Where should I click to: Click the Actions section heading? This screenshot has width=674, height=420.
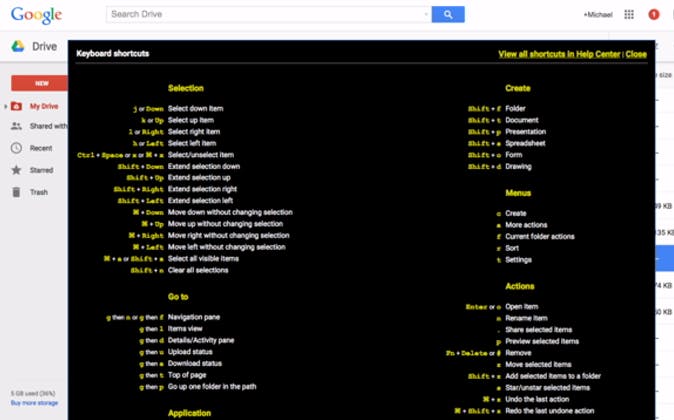click(520, 286)
